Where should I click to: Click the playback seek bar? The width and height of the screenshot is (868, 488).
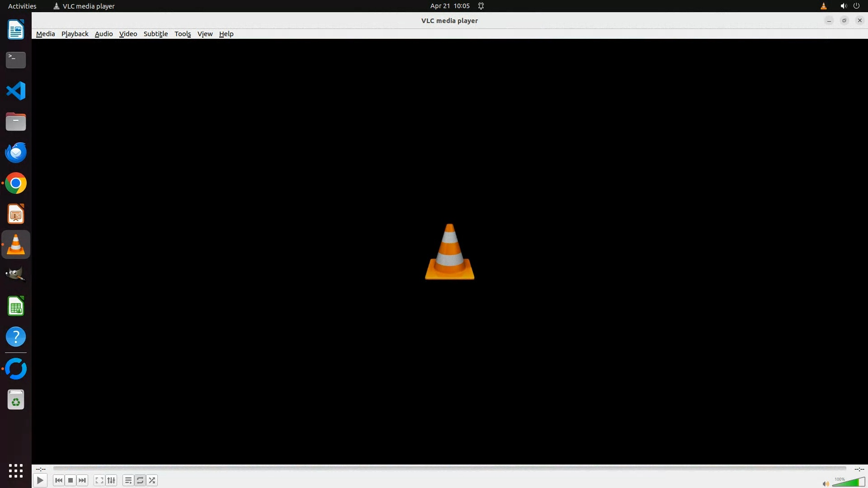coord(449,469)
